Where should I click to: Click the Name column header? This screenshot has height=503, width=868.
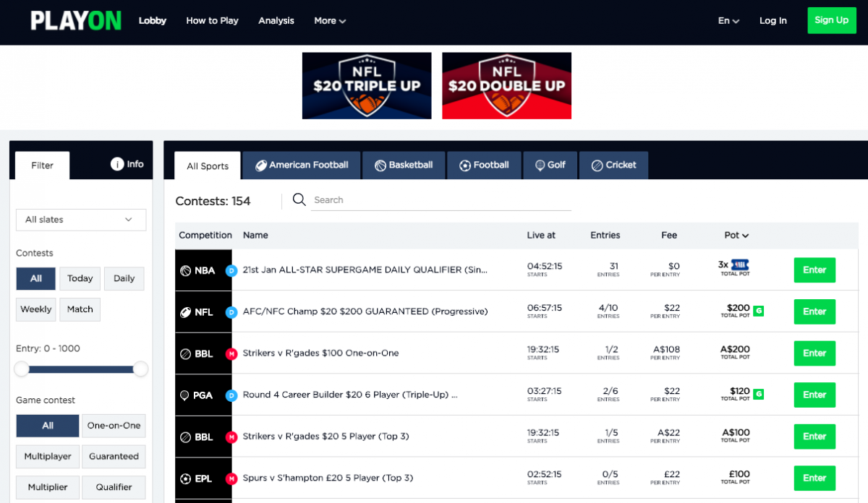point(255,235)
